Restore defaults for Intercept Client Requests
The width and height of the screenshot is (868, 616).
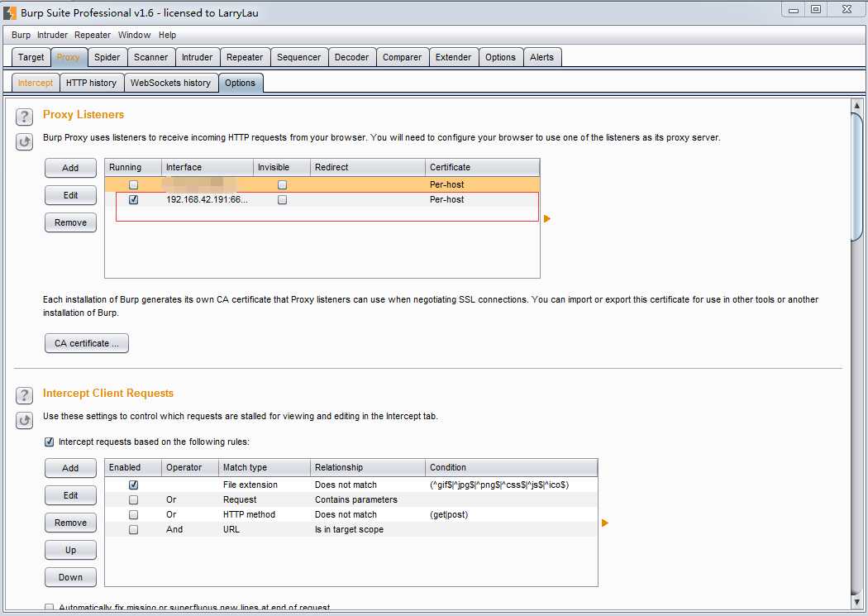(24, 421)
